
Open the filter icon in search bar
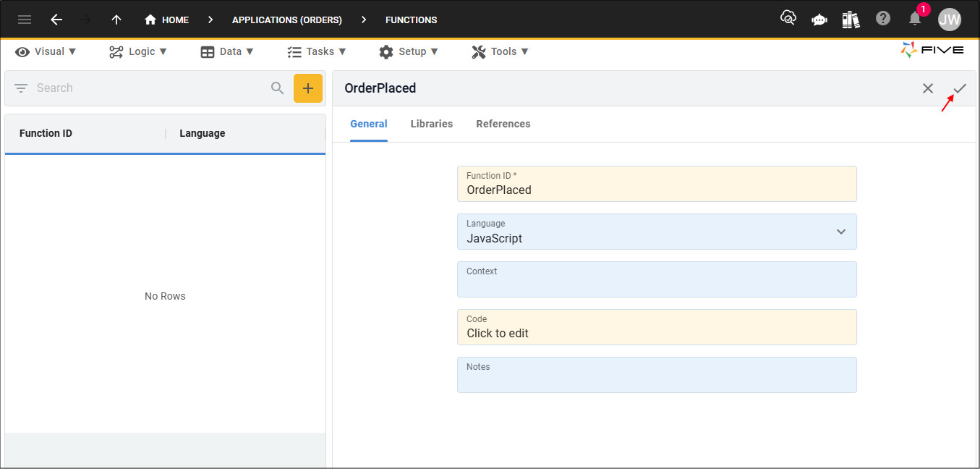21,88
